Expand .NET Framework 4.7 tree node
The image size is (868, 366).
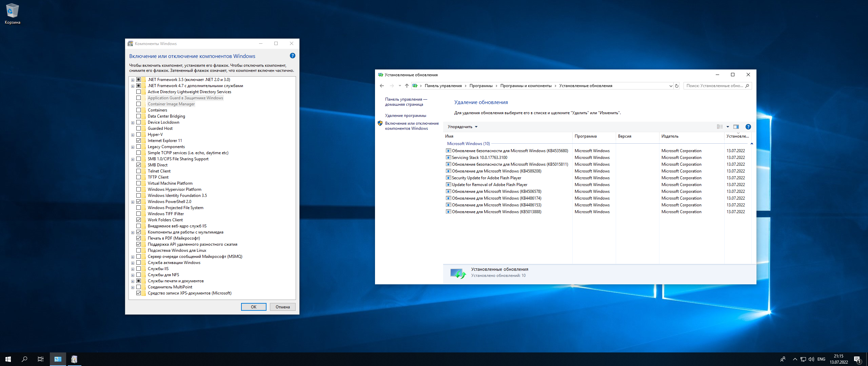(x=133, y=86)
